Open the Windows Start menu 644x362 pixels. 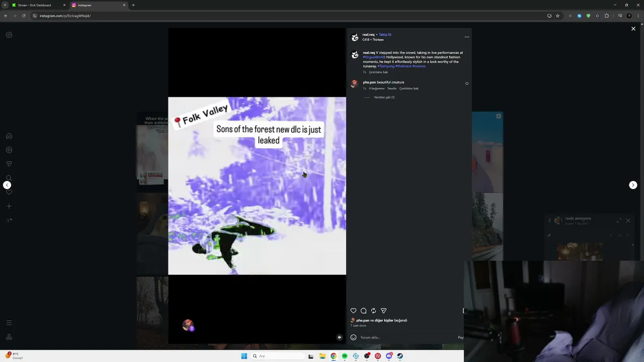(244, 356)
